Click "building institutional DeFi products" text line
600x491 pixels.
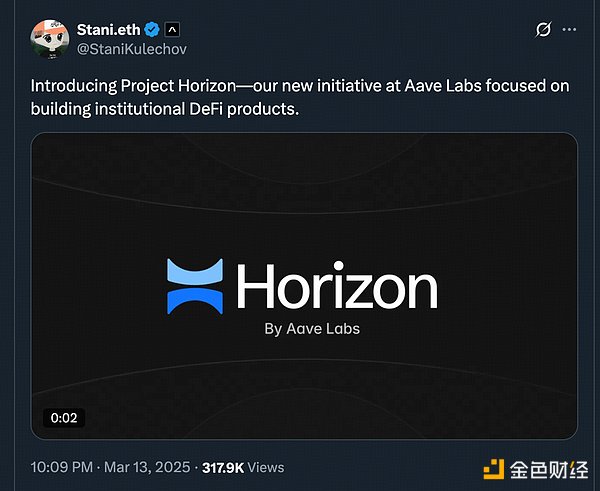pyautogui.click(x=164, y=108)
